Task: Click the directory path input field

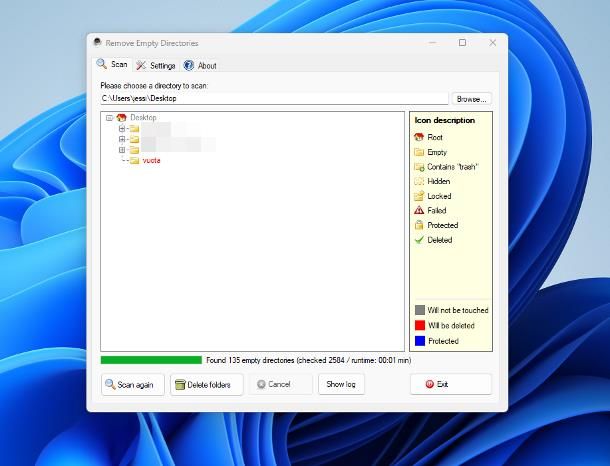Action: (x=274, y=98)
